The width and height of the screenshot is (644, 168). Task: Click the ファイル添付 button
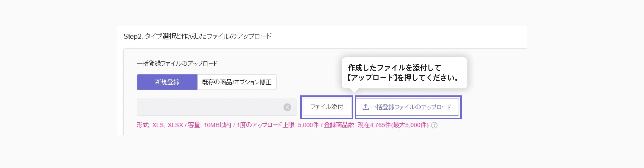[327, 107]
